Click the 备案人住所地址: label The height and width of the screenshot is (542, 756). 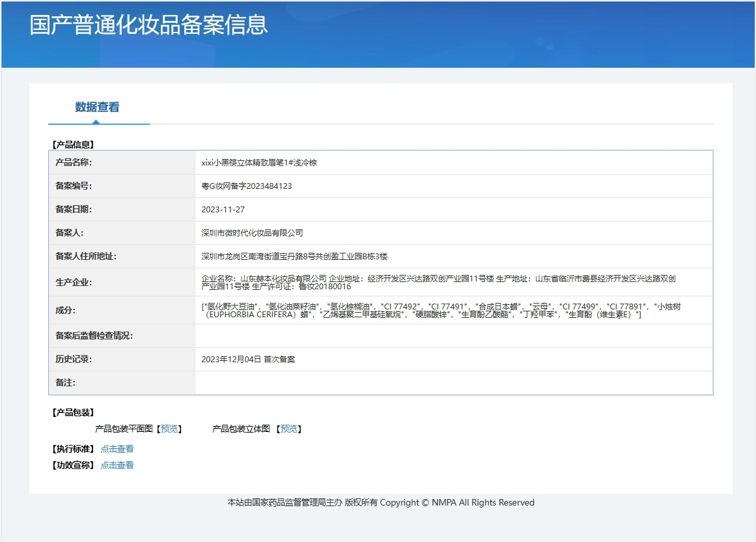(86, 257)
